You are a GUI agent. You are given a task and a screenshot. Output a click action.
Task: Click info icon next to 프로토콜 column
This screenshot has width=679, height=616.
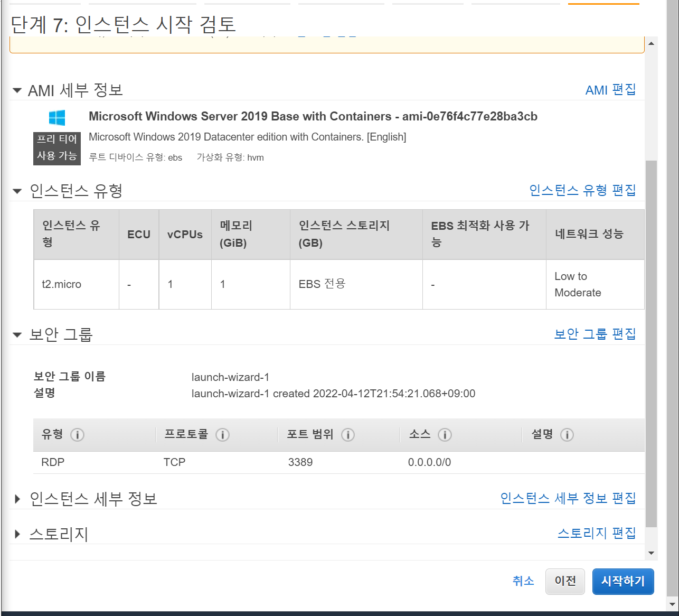(x=222, y=435)
